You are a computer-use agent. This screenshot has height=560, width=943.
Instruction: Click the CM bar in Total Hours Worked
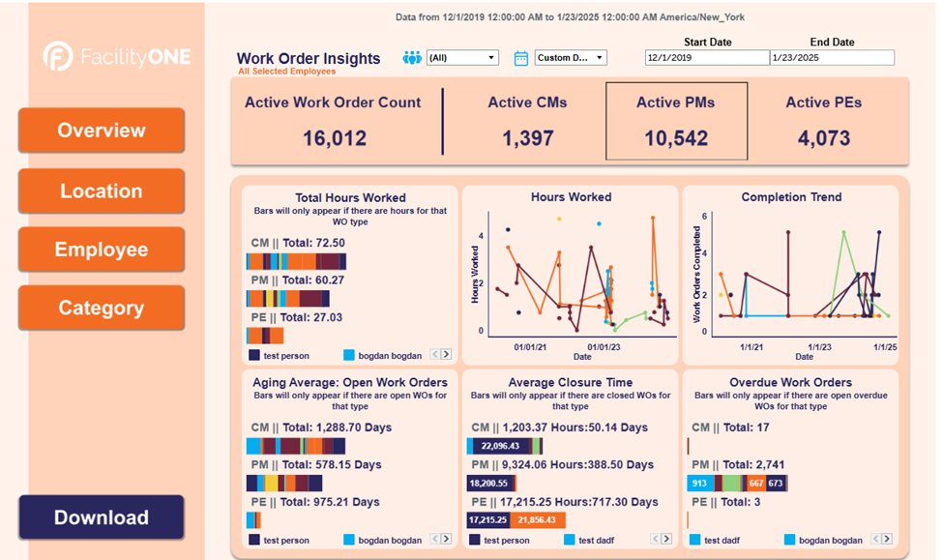pyautogui.click(x=297, y=261)
